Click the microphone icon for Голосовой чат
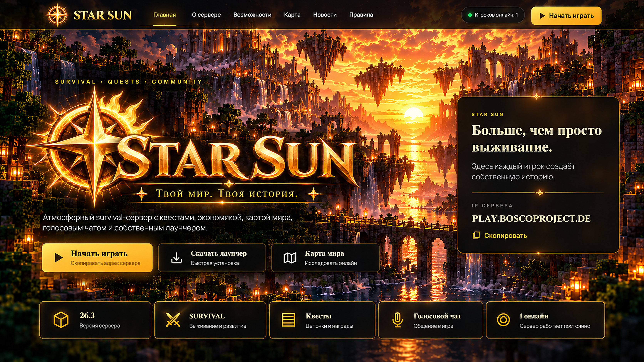Viewport: 644px width, 362px height. point(397,320)
